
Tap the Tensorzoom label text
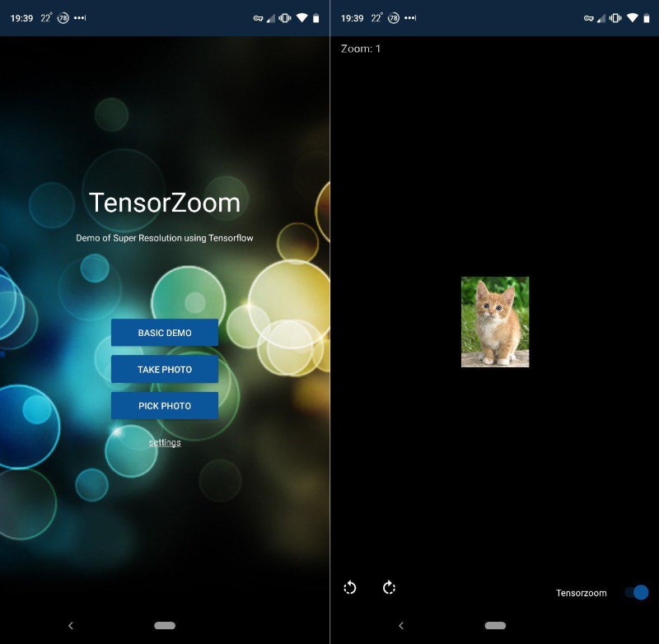coord(582,593)
